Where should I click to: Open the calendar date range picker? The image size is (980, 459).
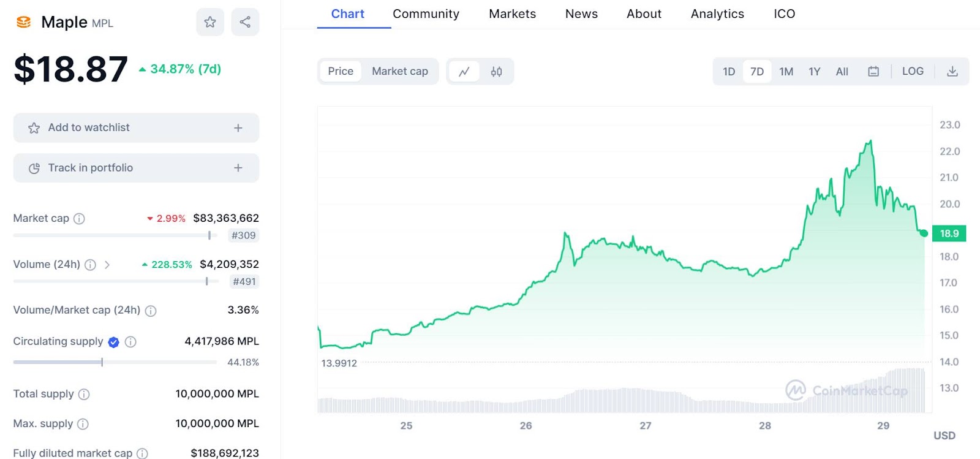(x=873, y=72)
